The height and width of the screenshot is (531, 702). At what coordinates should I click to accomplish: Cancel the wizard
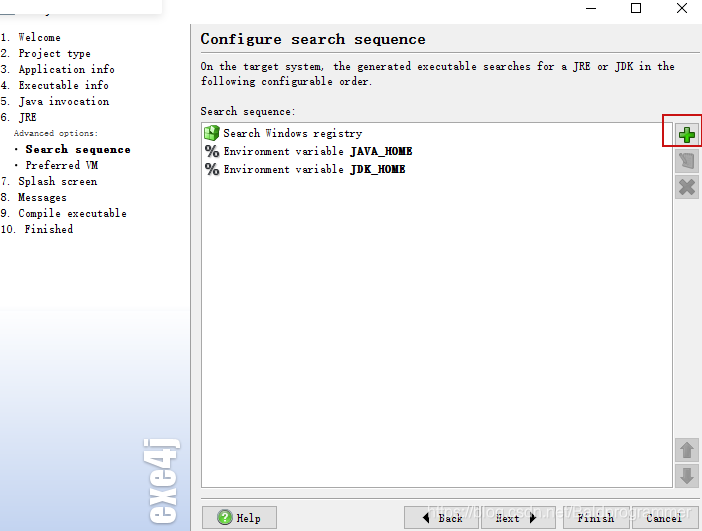pyautogui.click(x=664, y=518)
